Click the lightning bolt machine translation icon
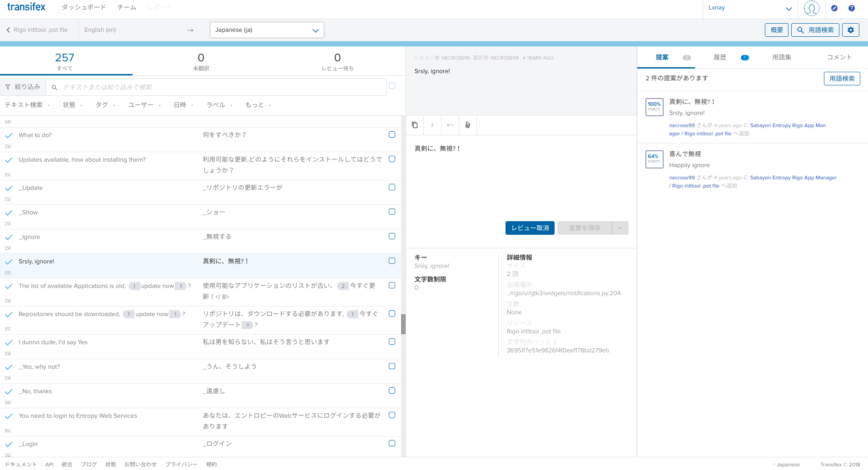The width and height of the screenshot is (868, 470). 432,125
